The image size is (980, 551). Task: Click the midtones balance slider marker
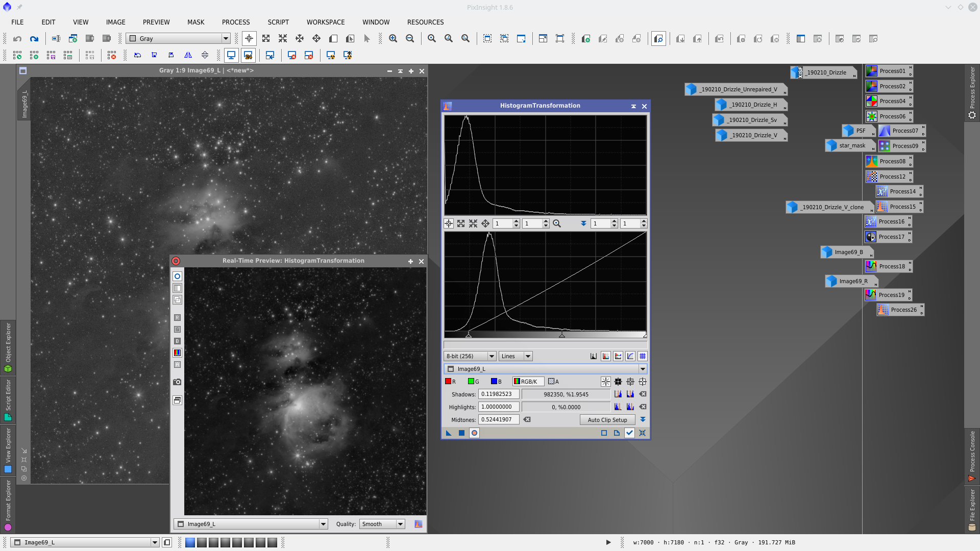click(x=561, y=335)
